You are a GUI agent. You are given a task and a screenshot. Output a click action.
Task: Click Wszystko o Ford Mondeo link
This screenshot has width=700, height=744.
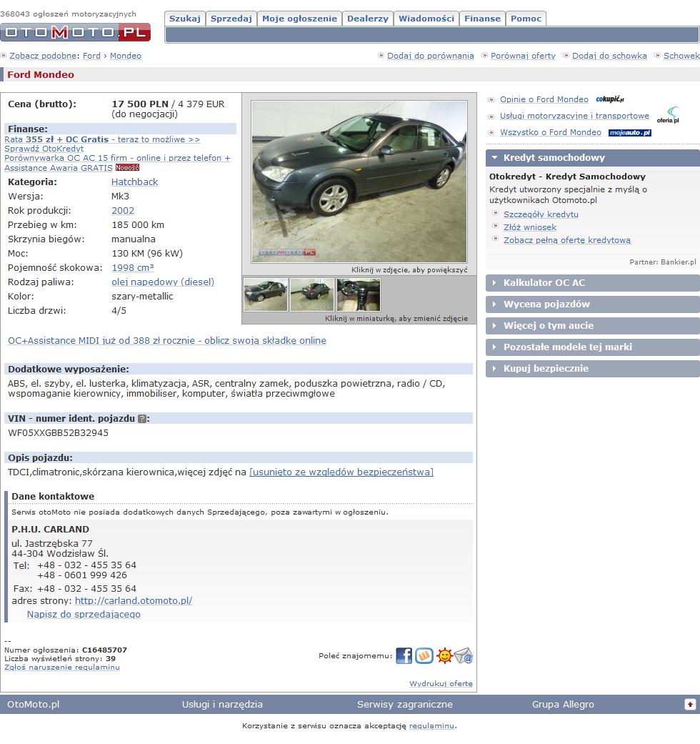tap(551, 132)
